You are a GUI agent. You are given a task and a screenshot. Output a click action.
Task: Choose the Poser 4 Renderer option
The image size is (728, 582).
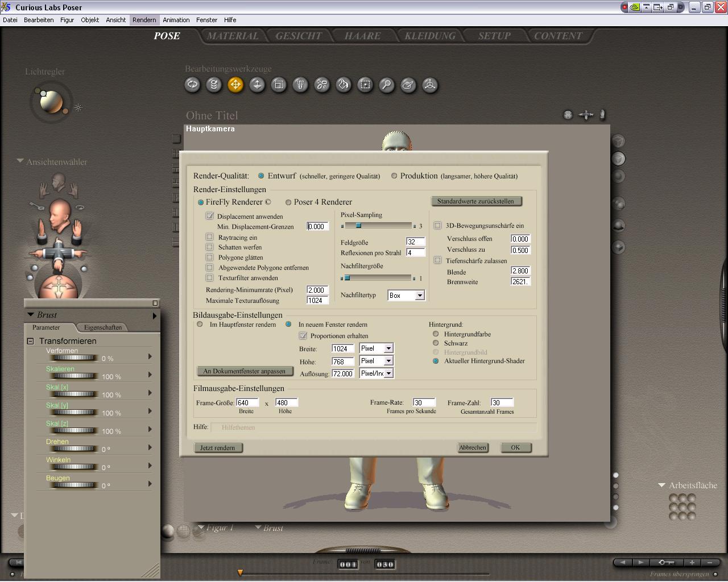click(288, 202)
